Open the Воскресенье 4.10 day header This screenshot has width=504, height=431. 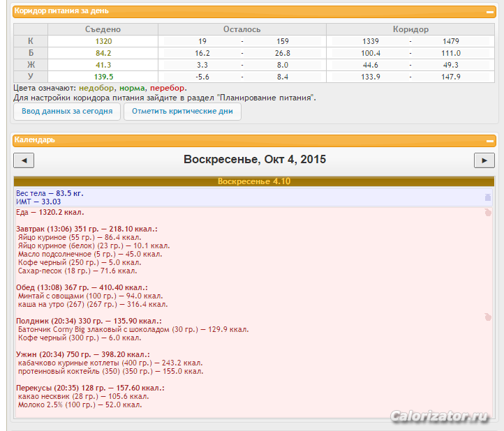pyautogui.click(x=253, y=181)
